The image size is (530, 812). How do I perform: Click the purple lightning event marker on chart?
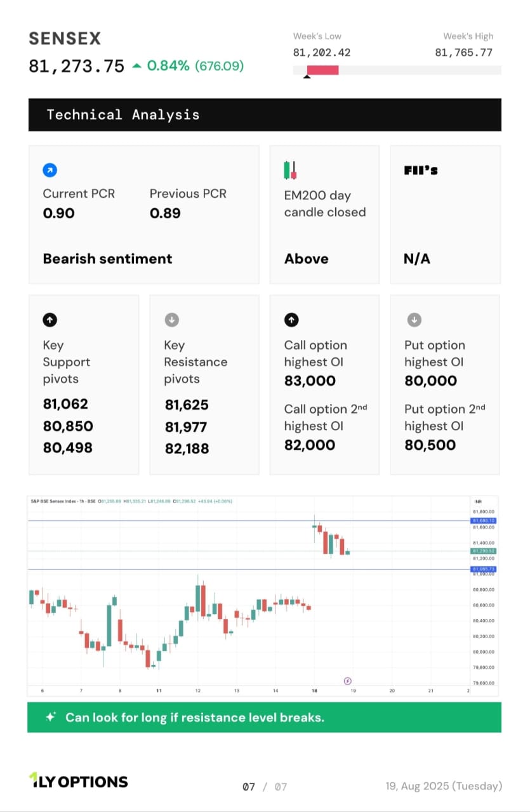tap(348, 681)
